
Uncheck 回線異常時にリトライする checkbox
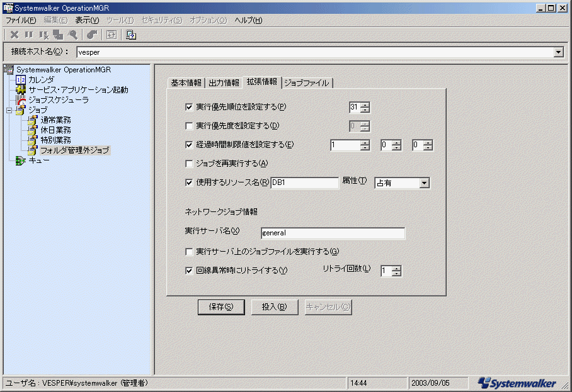click(189, 271)
